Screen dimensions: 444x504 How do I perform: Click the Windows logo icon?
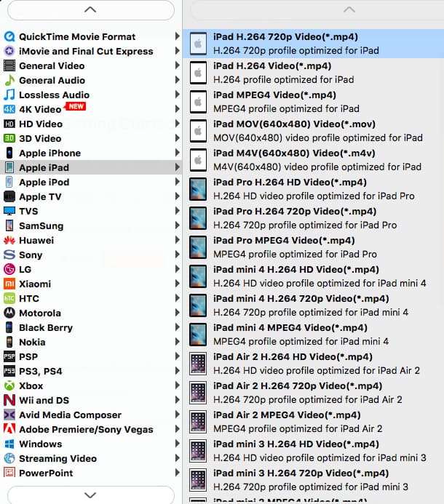[9, 444]
